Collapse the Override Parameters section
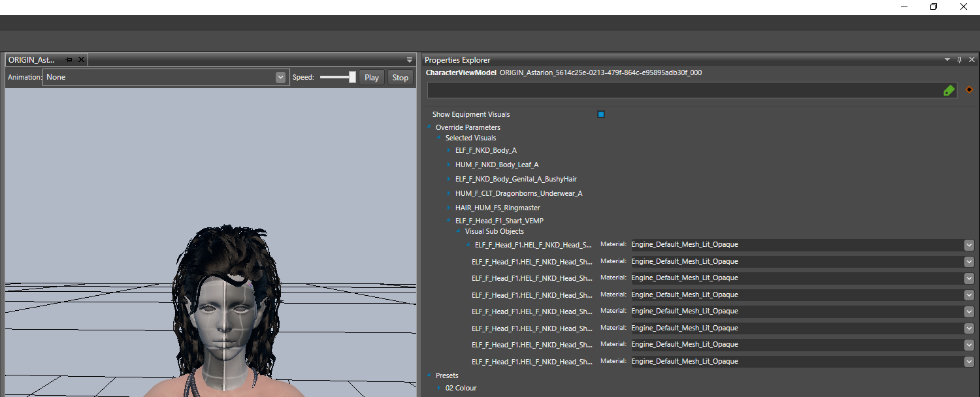 click(429, 127)
